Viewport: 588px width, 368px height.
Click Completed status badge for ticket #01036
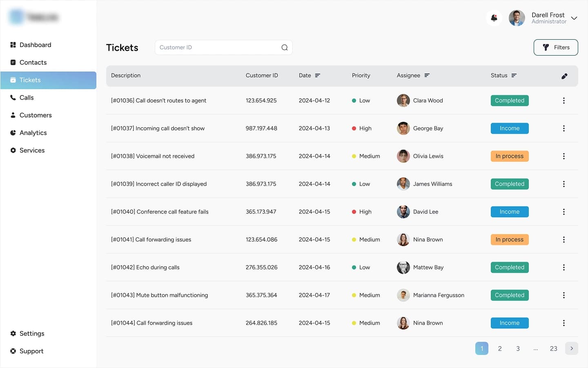click(x=510, y=101)
